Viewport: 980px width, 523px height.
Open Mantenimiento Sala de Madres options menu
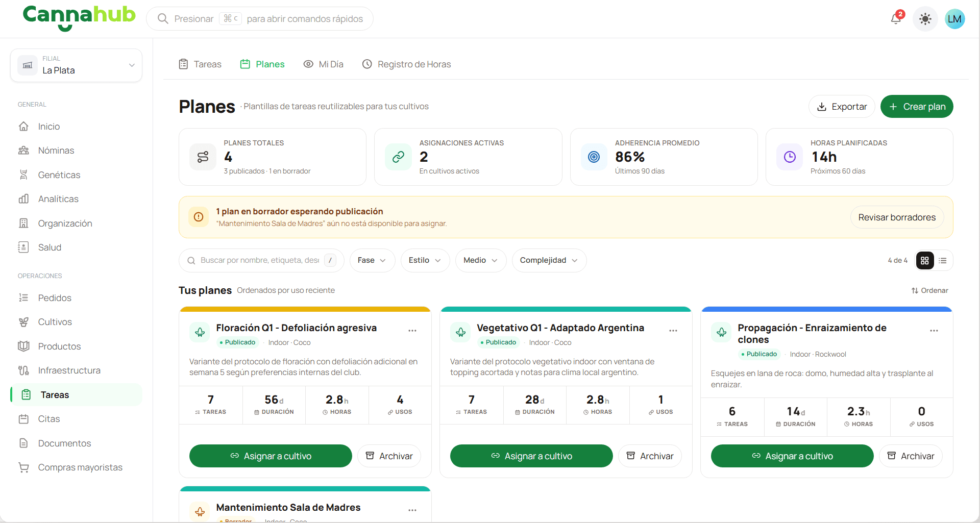click(x=412, y=510)
